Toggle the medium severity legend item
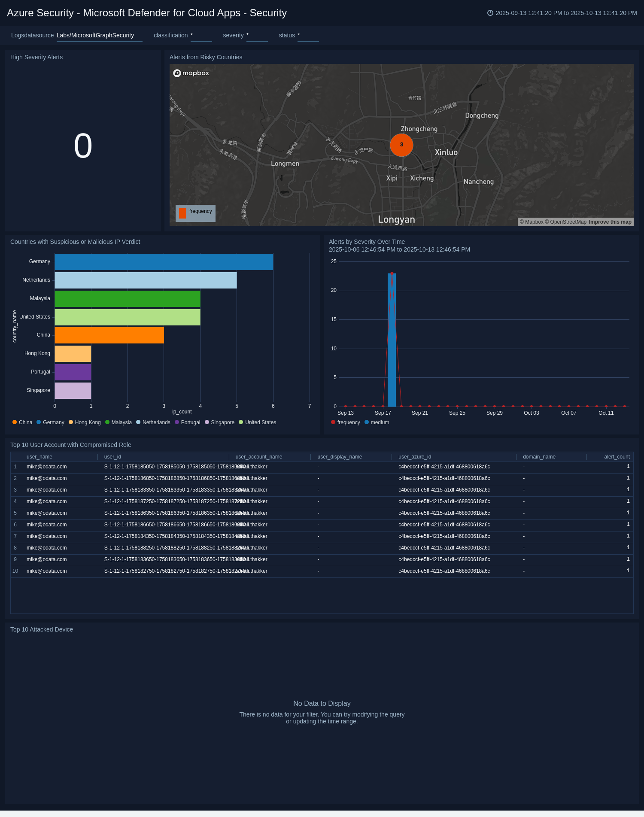This screenshot has width=644, height=817. coord(377,422)
